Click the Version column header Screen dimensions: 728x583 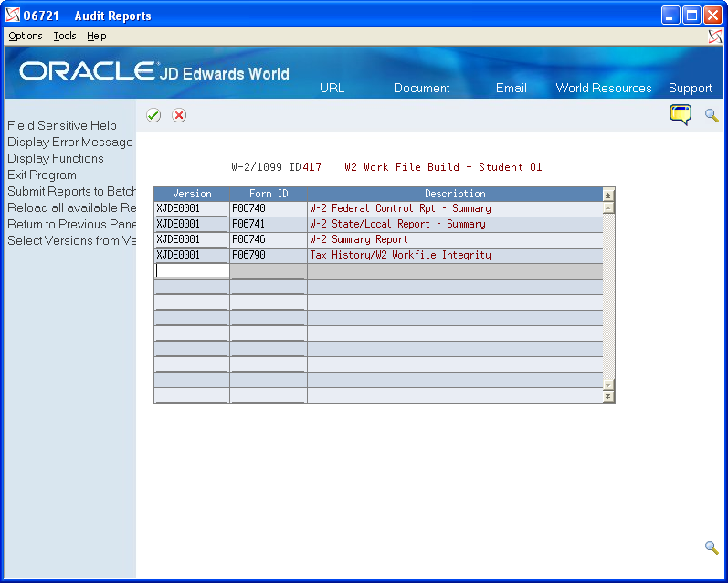pyautogui.click(x=192, y=194)
